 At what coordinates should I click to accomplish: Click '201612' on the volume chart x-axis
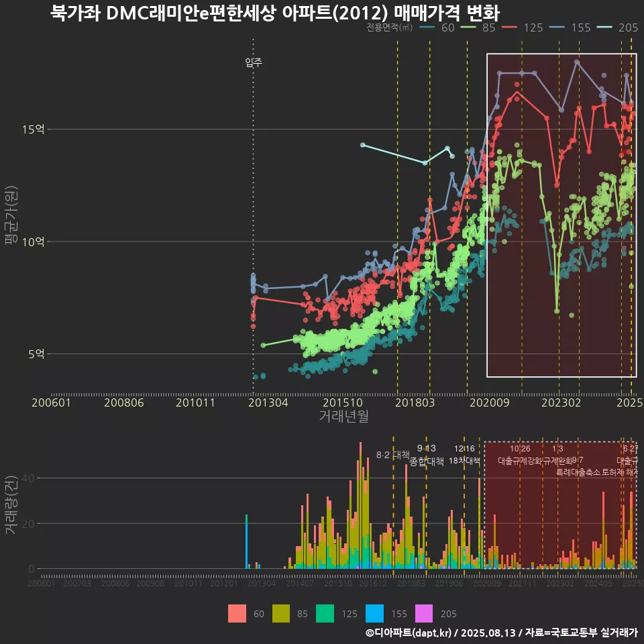373,583
